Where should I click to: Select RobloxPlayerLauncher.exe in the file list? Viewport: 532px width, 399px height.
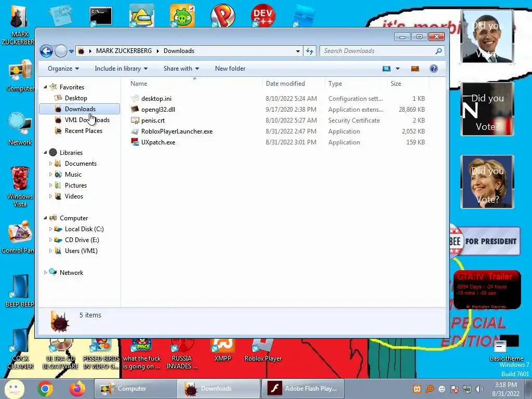pyautogui.click(x=177, y=131)
